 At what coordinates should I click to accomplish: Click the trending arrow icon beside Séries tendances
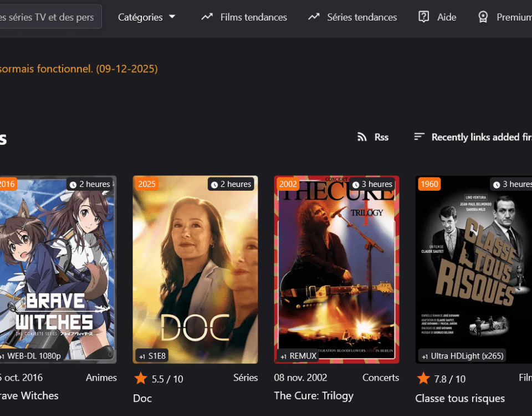(314, 17)
